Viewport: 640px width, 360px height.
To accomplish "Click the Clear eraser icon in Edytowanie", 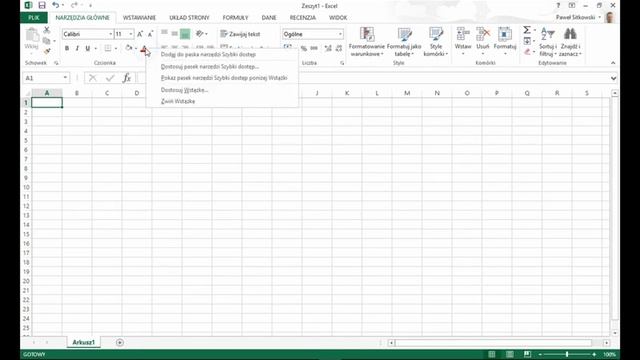I will coord(527,52).
